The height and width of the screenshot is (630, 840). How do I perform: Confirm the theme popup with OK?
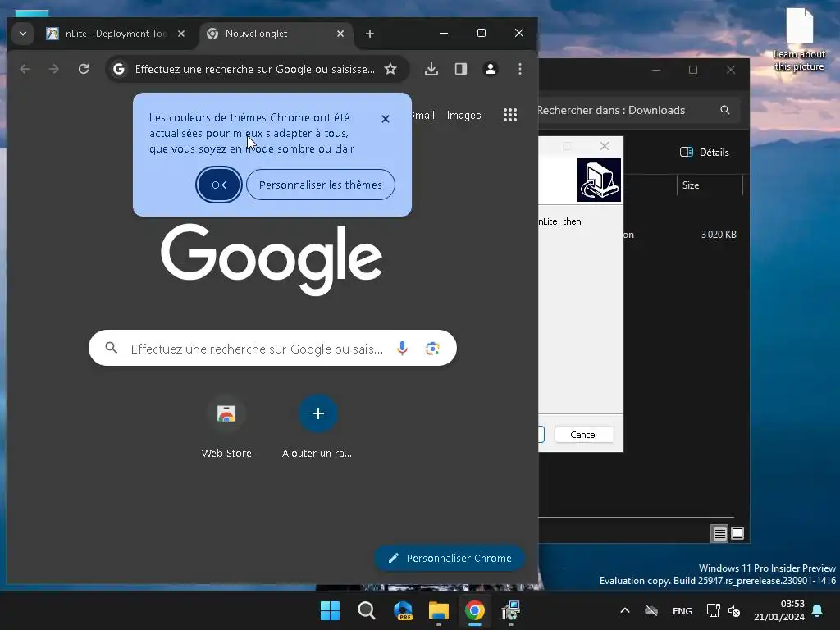click(x=218, y=185)
